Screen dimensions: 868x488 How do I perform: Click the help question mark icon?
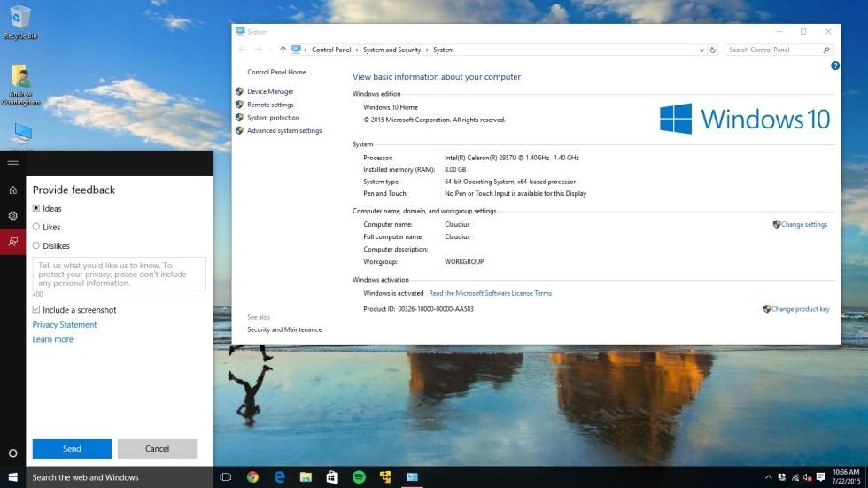coord(834,66)
